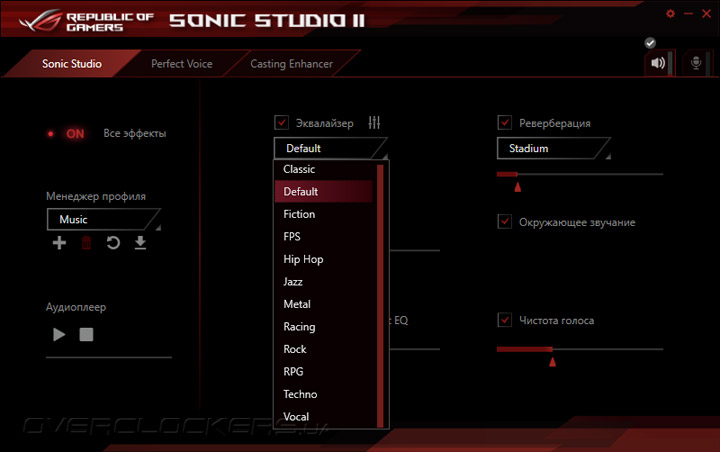Choose the highlighted Default list entry
Screen dimensions: 720x452
(324, 192)
